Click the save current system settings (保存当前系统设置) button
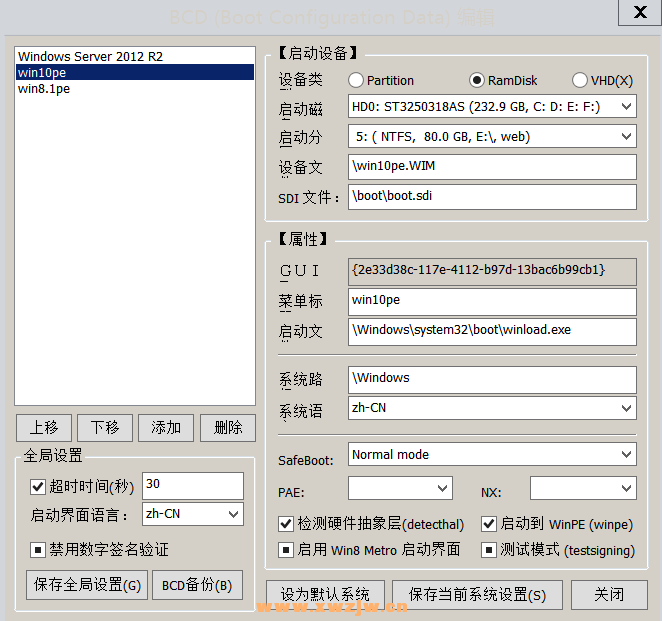The width and height of the screenshot is (662, 621). point(478,595)
